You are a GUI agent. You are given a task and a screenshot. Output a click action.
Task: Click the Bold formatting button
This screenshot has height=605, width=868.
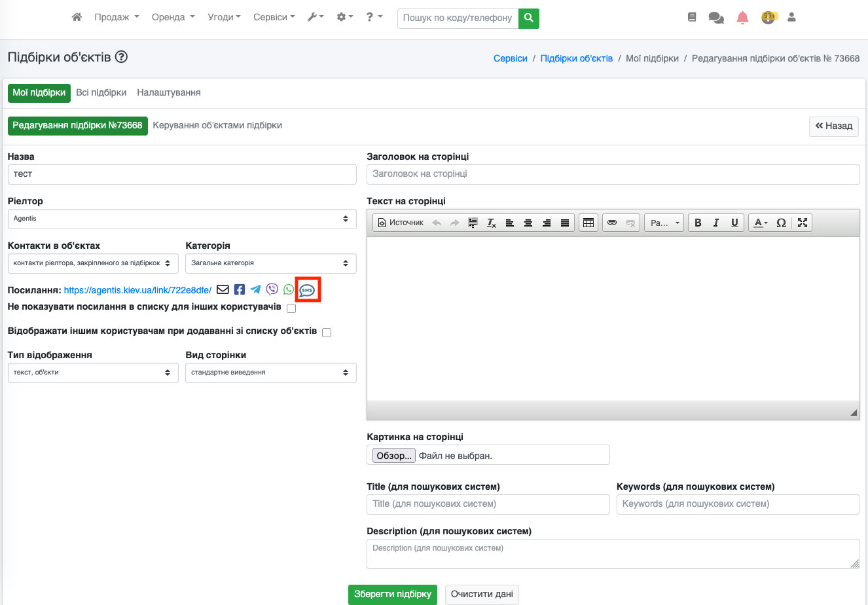pos(698,223)
